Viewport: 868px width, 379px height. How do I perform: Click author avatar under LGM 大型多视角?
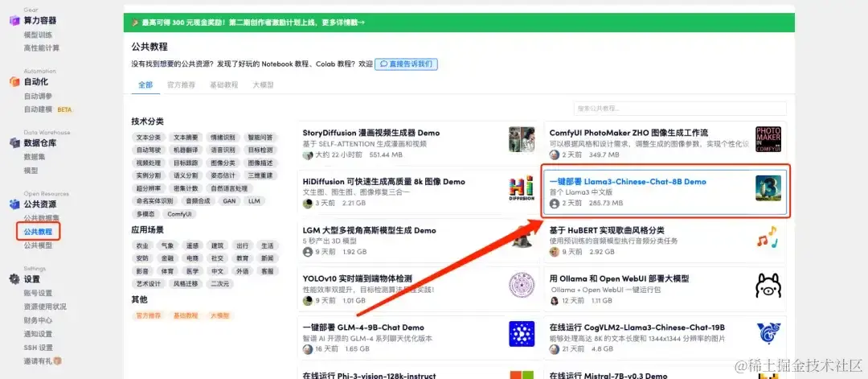click(308, 252)
